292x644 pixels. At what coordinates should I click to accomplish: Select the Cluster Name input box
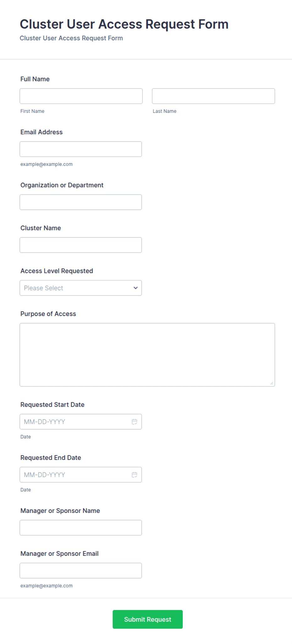(x=81, y=245)
